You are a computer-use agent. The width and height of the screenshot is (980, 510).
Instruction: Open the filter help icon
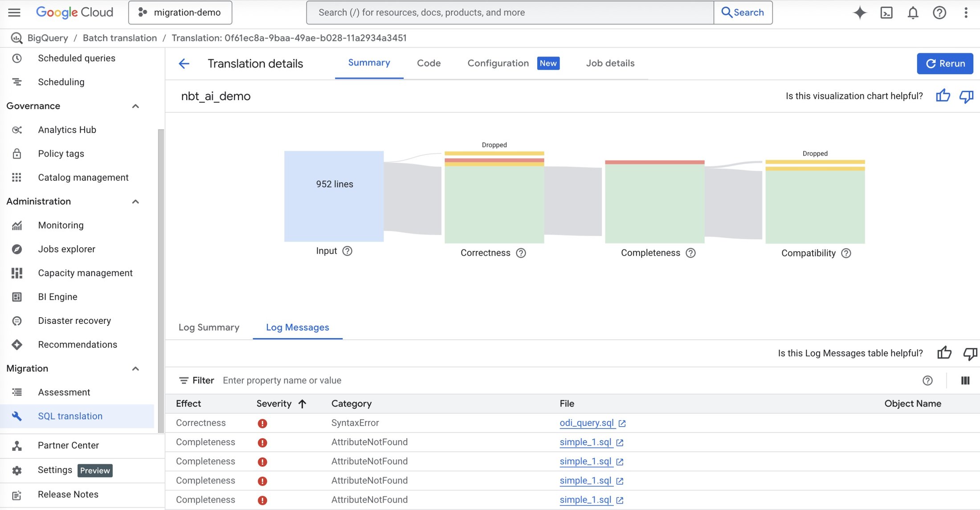pyautogui.click(x=927, y=380)
